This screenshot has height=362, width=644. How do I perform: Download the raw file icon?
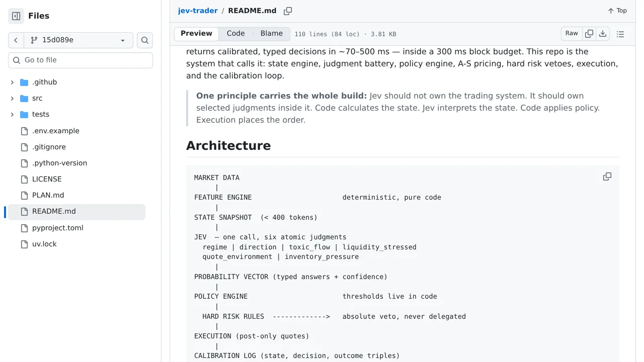pos(603,34)
